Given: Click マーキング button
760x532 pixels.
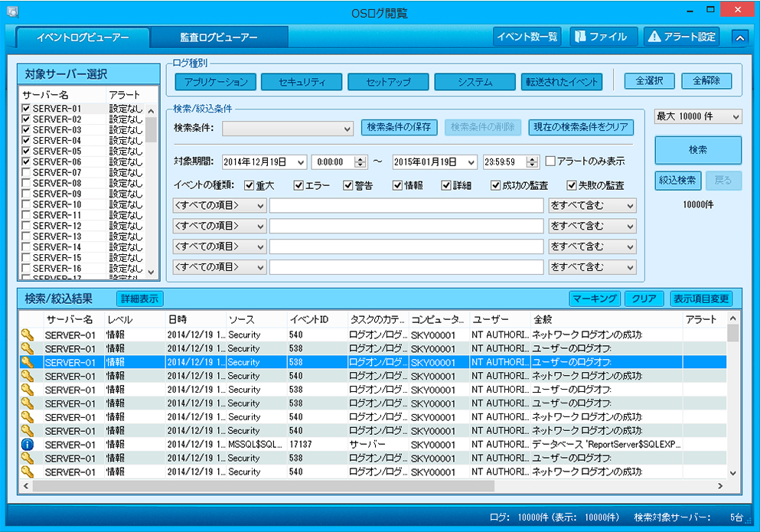Looking at the screenshot, I should pyautogui.click(x=595, y=299).
